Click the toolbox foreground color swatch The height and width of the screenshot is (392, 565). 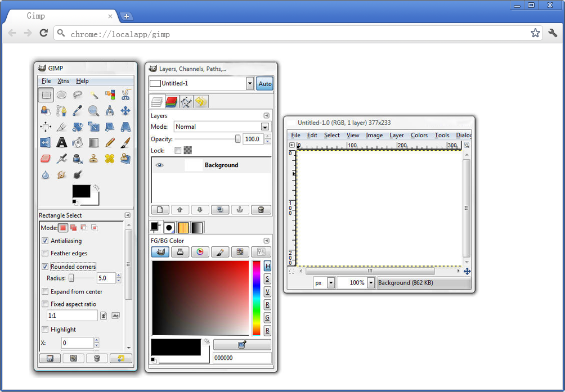pos(82,191)
